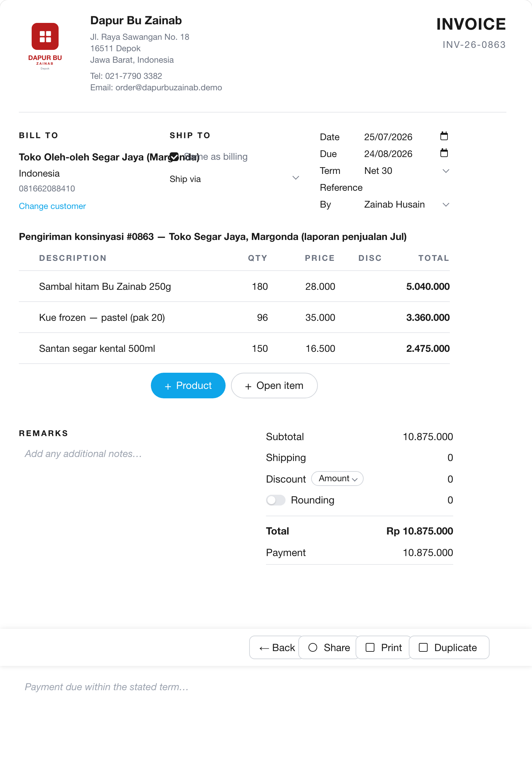
Task: Click the Change customer link
Action: pos(53,206)
